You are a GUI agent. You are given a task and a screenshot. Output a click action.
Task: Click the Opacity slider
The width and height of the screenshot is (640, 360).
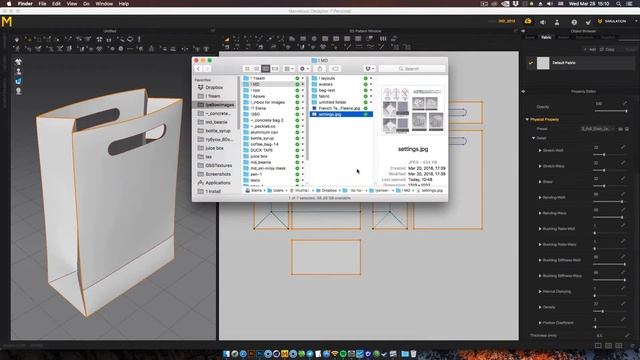point(610,111)
